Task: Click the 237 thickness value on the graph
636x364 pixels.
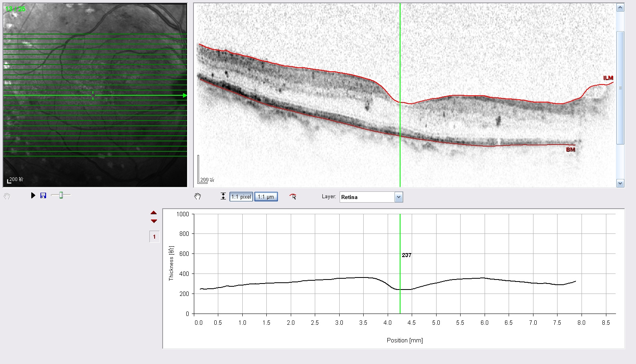Action: 407,255
